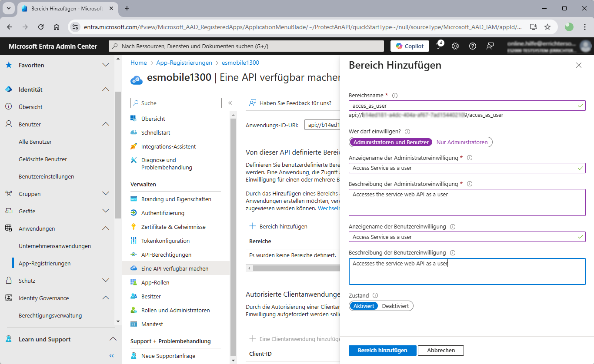
Task: Open Alle Benutzer
Action: [x=35, y=142]
